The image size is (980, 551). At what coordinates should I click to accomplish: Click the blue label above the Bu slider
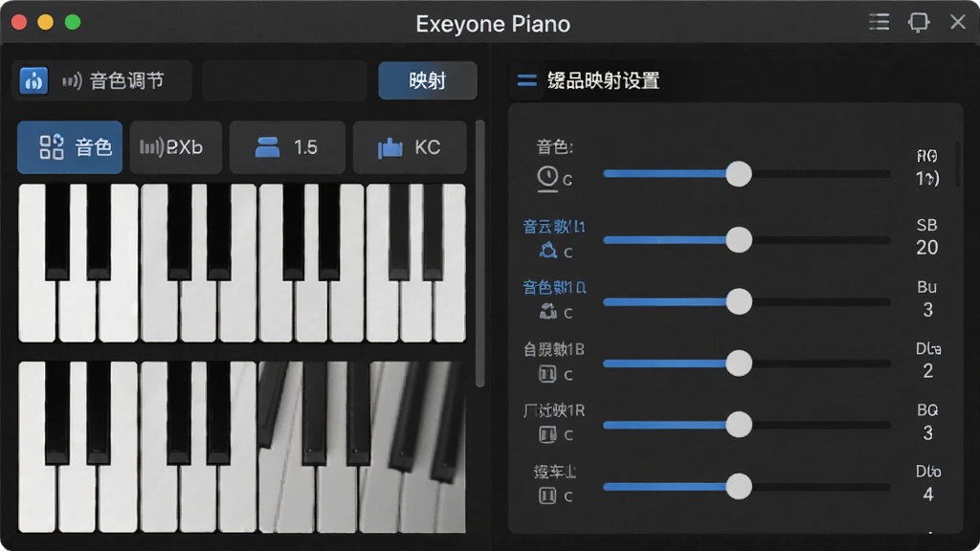554,287
